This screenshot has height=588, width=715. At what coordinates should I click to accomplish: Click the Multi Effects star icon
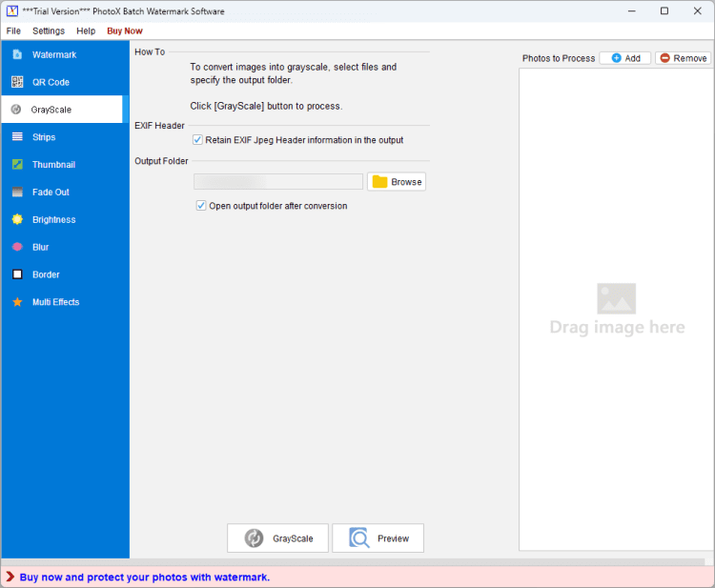[17, 302]
